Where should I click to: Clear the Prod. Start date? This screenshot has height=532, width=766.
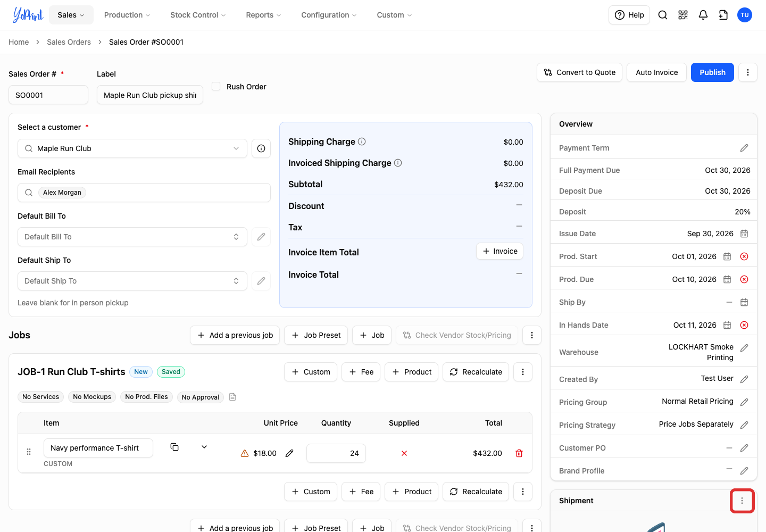744,256
